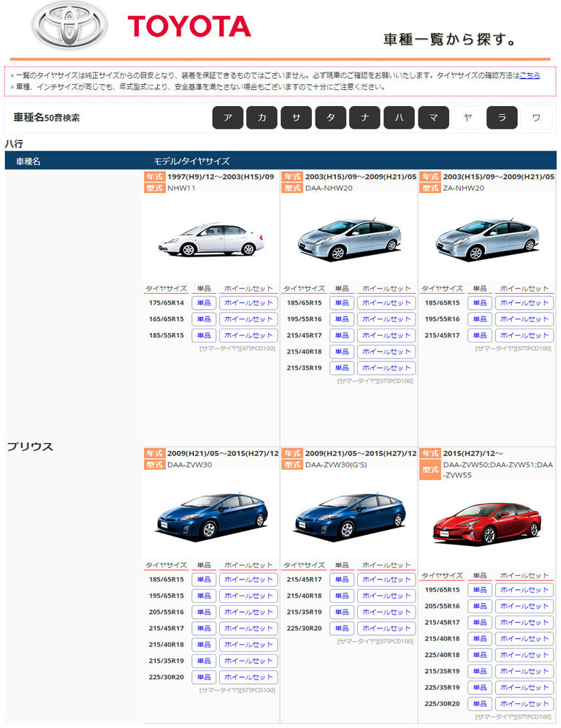Click ホイールセット for DAA-NHW20 195/55R16

click(x=386, y=319)
